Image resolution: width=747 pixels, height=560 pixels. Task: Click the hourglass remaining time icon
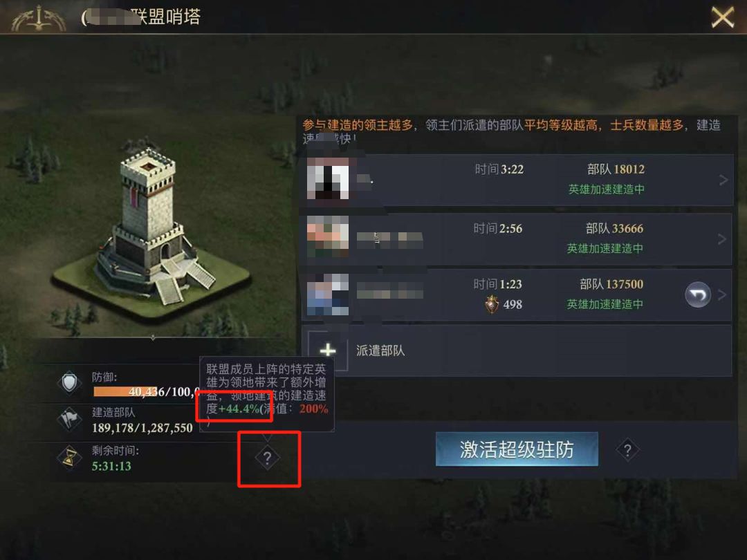(x=70, y=457)
